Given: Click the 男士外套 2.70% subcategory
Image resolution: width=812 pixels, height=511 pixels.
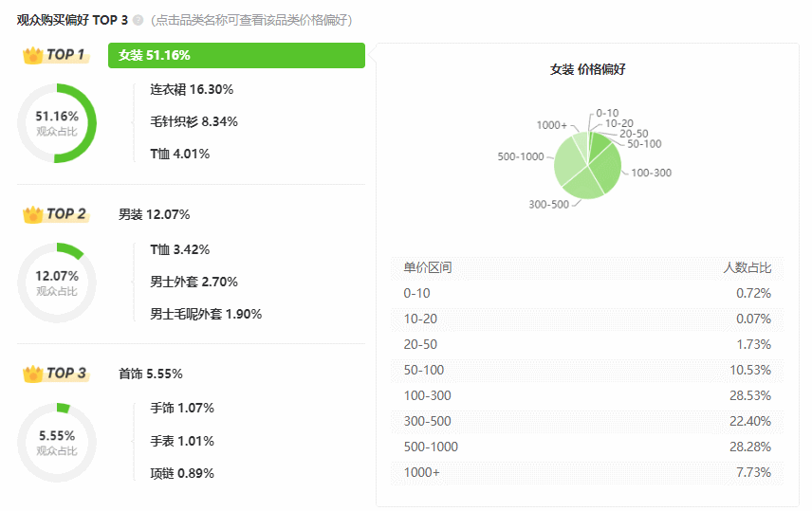Looking at the screenshot, I should tap(194, 282).
